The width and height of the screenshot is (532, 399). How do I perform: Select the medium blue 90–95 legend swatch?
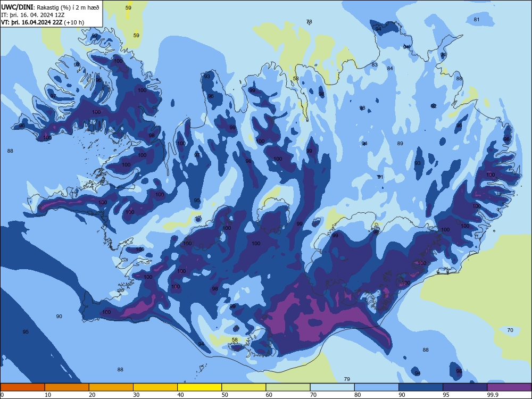[421, 387]
